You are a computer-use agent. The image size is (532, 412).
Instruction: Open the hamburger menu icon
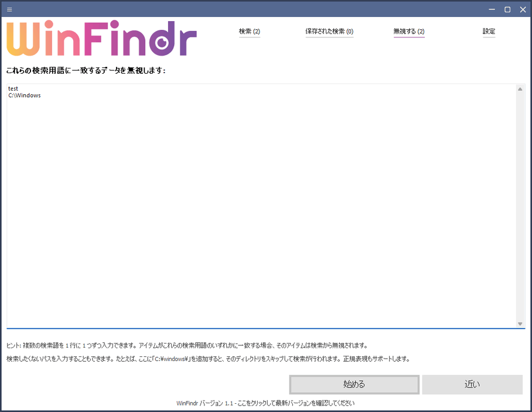pyautogui.click(x=9, y=9)
